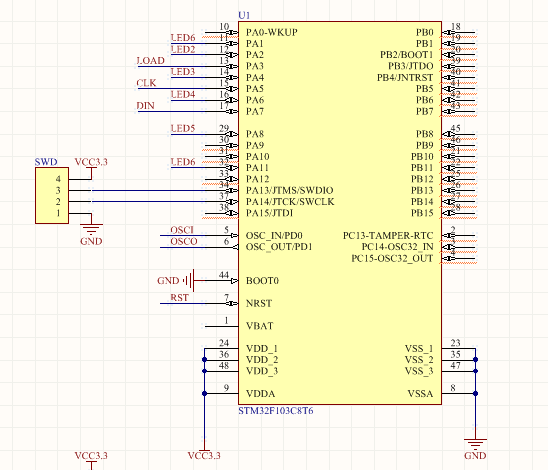
Task: Select the DIN net label
Action: (x=145, y=106)
